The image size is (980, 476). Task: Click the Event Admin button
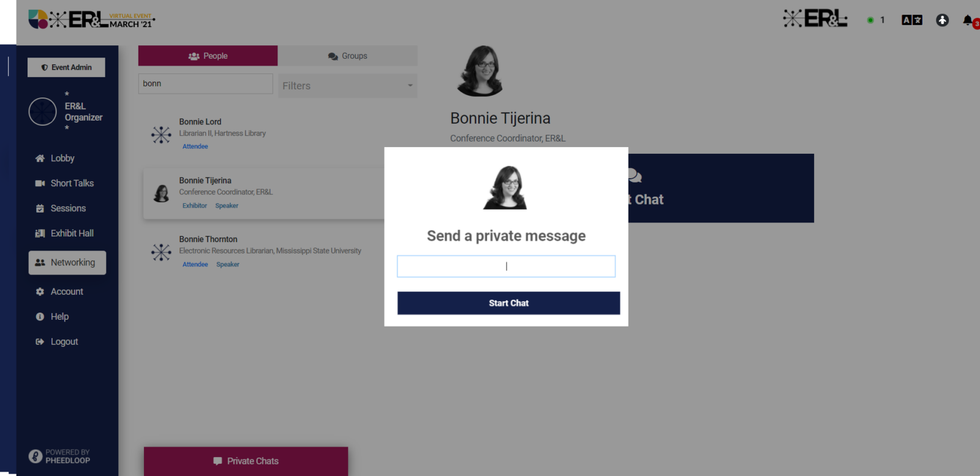click(66, 67)
